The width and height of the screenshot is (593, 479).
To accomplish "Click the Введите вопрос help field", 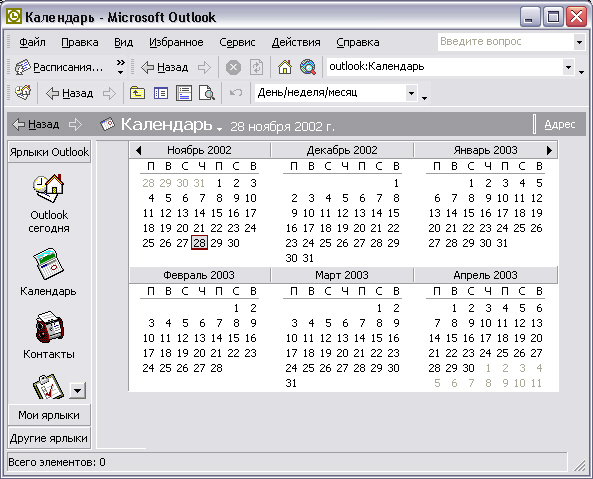I will click(x=506, y=42).
